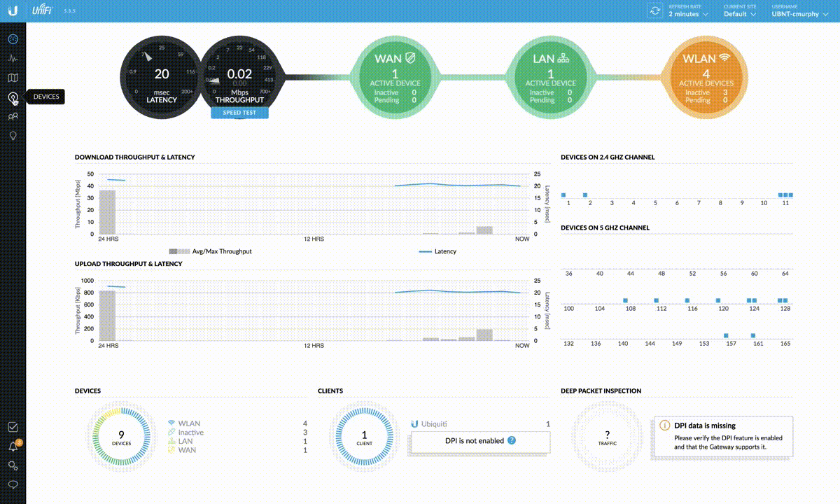Open the Dashboard icon in sidebar
Screen dimensions: 840x504
(x=13, y=39)
